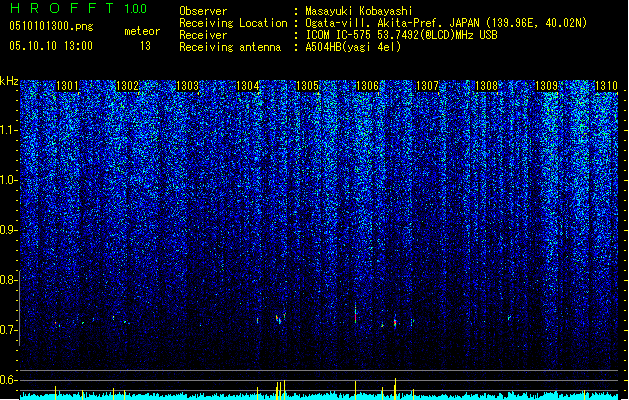629x400 pixels.
Task: Click the A504HB(yagi 4el) antenna text
Action: pyautogui.click(x=353, y=47)
